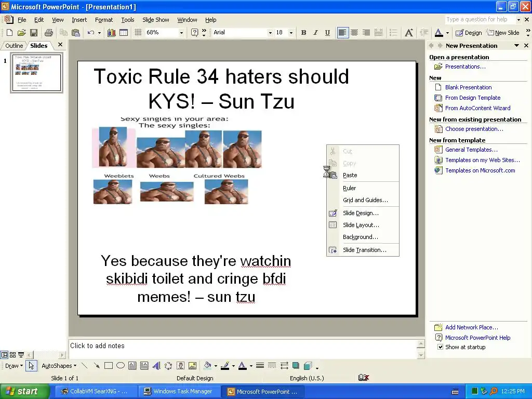Insert WordArt from the Drawing toolbar

coord(156,365)
